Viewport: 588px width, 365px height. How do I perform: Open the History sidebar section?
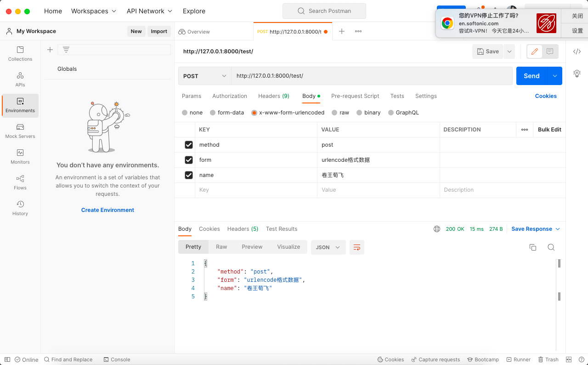[20, 208]
